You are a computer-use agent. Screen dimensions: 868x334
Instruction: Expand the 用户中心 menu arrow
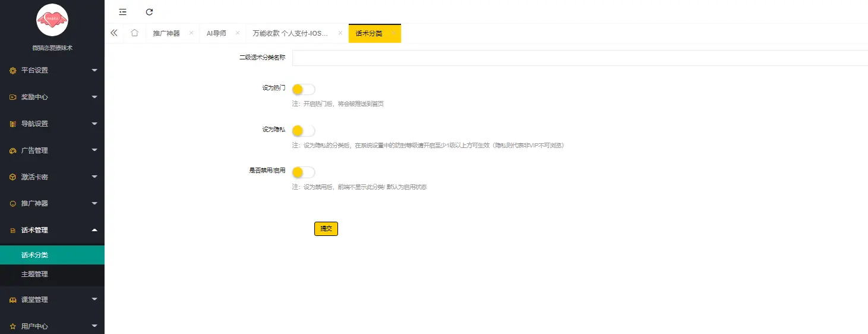[x=94, y=326]
